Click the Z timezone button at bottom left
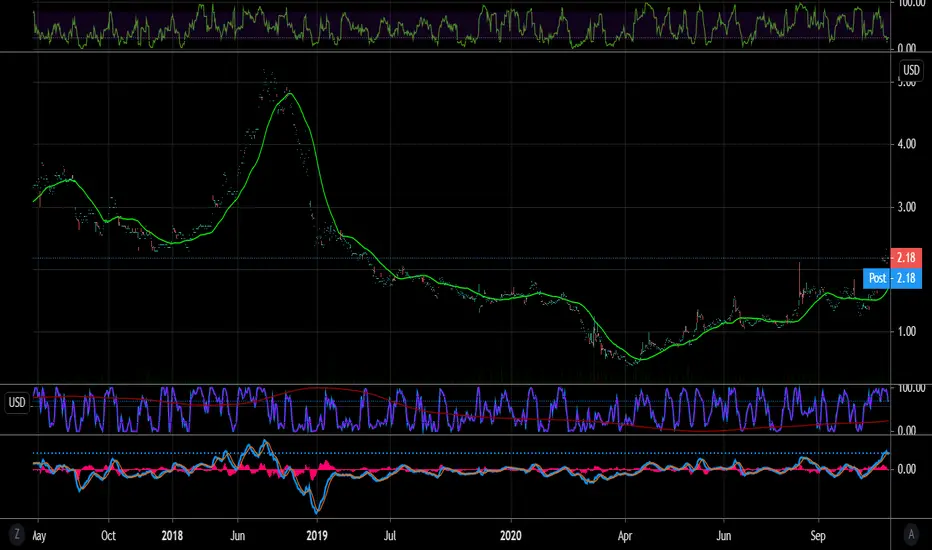This screenshot has height=550, width=932. (x=17, y=535)
